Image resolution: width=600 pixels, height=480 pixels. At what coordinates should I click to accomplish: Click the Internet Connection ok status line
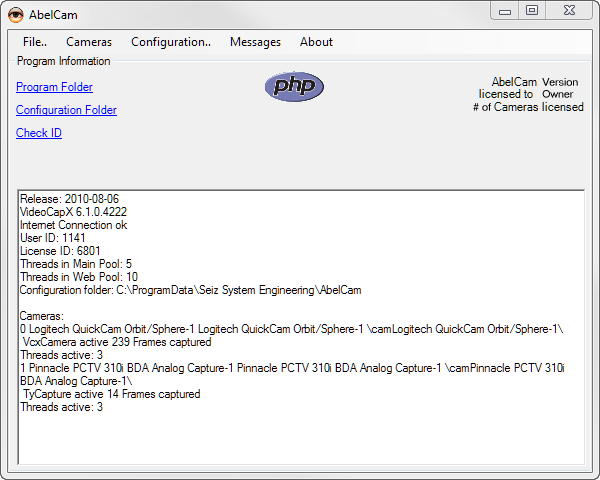point(73,225)
